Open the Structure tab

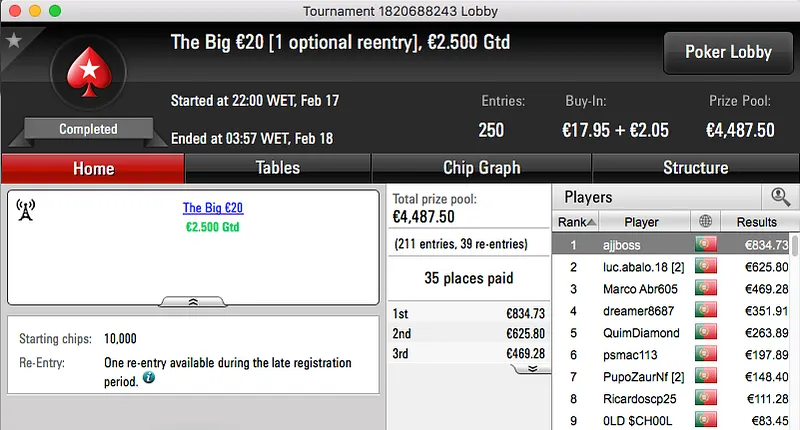coord(695,168)
